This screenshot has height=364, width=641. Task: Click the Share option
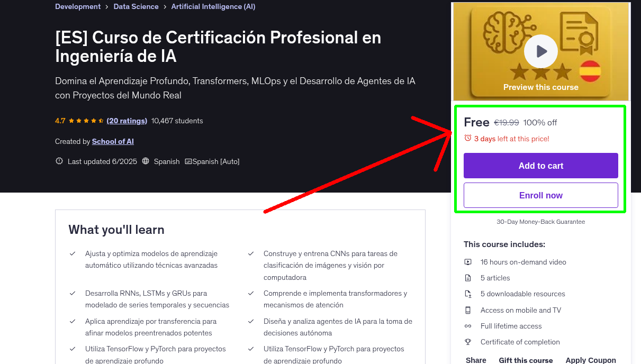click(x=476, y=360)
